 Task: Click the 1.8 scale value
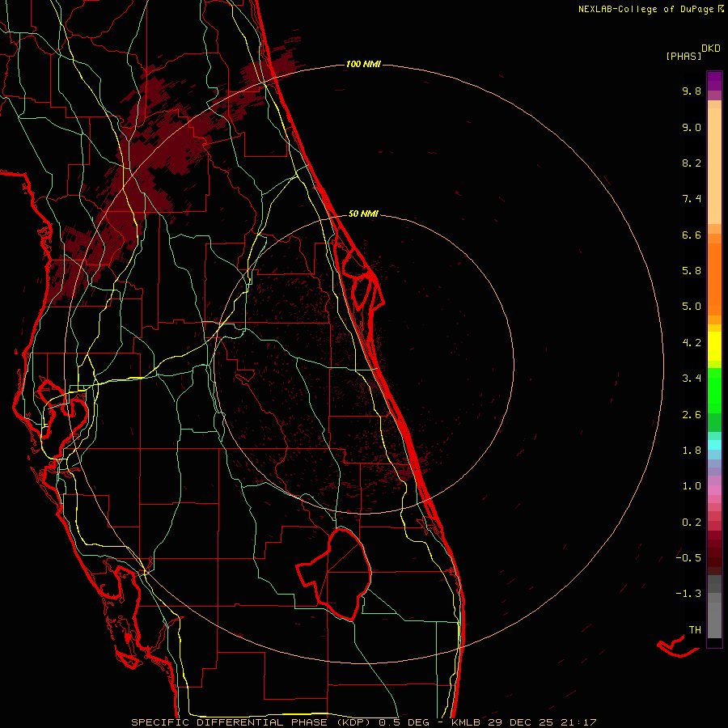[x=692, y=451]
